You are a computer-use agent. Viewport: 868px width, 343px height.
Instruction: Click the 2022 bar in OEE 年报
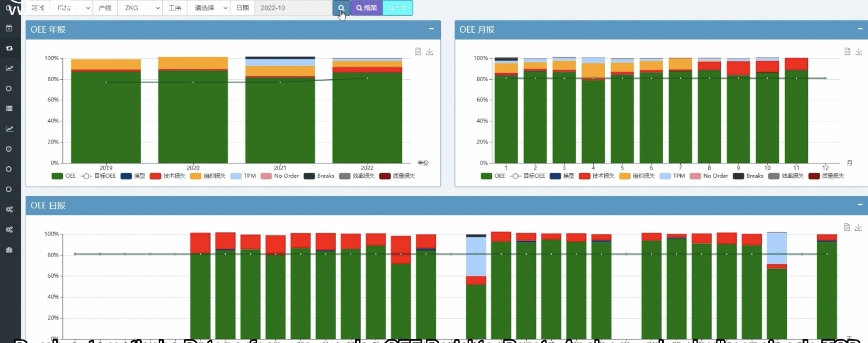pyautogui.click(x=367, y=110)
